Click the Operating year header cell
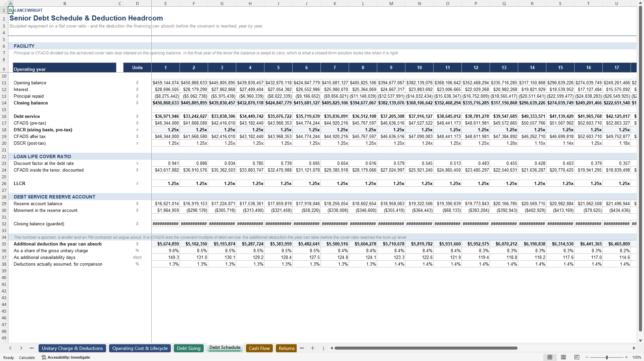The image size is (644, 361). tap(64, 67)
